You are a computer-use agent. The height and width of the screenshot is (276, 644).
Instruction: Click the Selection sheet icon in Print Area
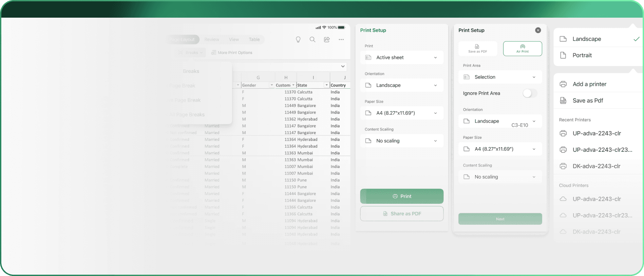point(466,77)
